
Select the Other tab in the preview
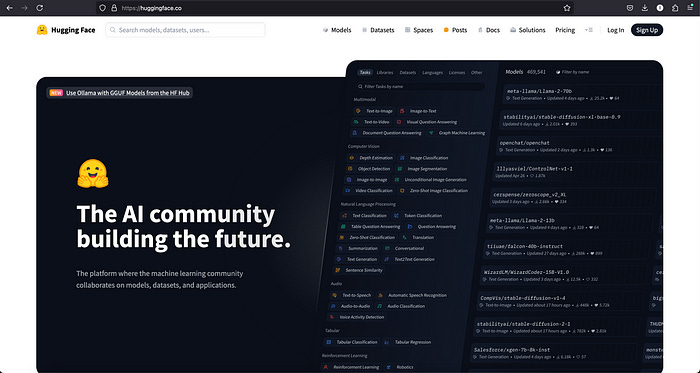[x=477, y=72]
